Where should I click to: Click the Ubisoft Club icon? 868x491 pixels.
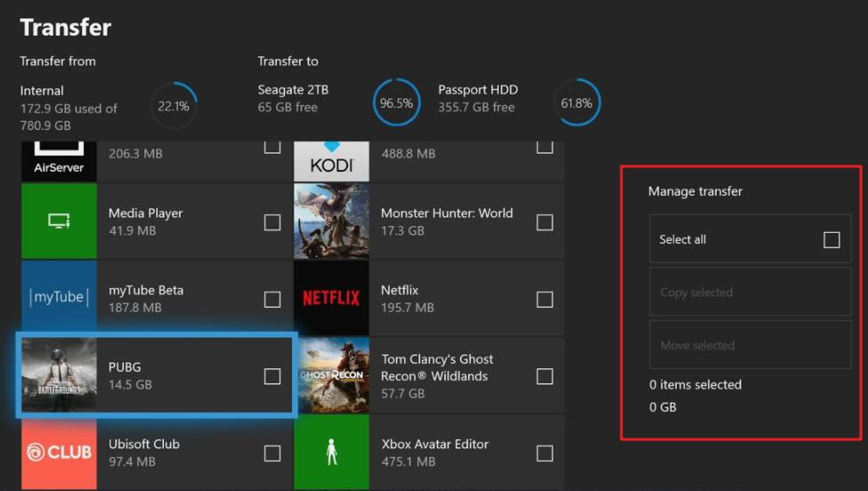(x=59, y=452)
